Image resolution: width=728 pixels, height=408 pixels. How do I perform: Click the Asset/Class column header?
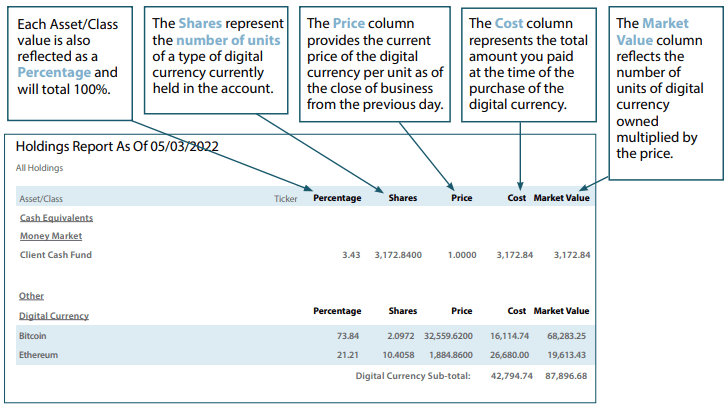click(x=43, y=198)
